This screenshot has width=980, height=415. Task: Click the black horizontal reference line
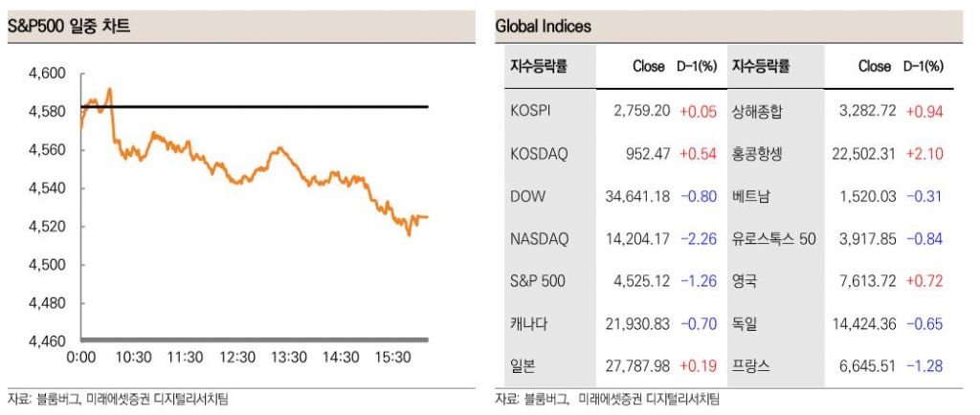[x=287, y=107]
